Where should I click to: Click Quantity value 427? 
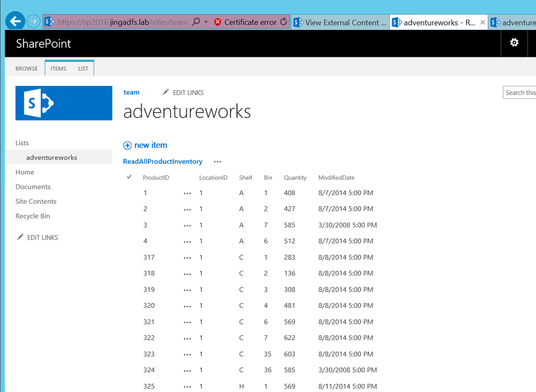pyautogui.click(x=290, y=209)
